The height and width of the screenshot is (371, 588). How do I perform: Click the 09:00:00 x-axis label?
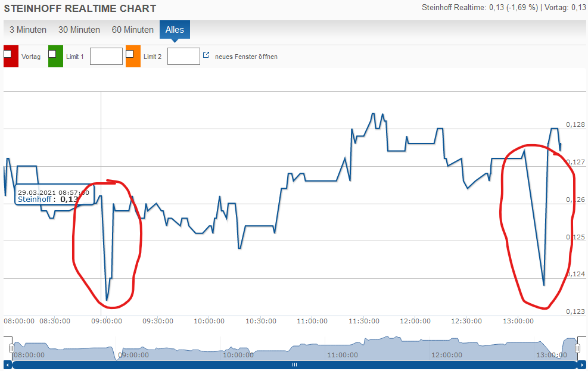click(107, 321)
